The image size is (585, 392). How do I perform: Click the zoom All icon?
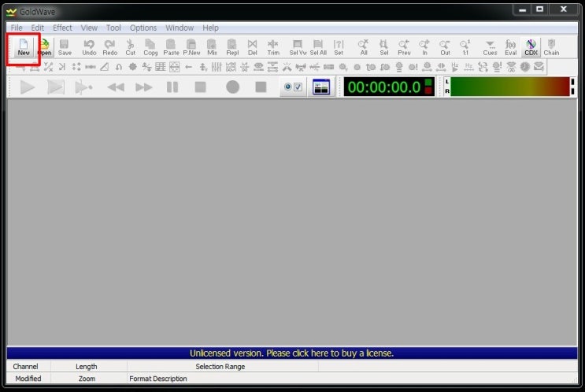click(x=364, y=47)
